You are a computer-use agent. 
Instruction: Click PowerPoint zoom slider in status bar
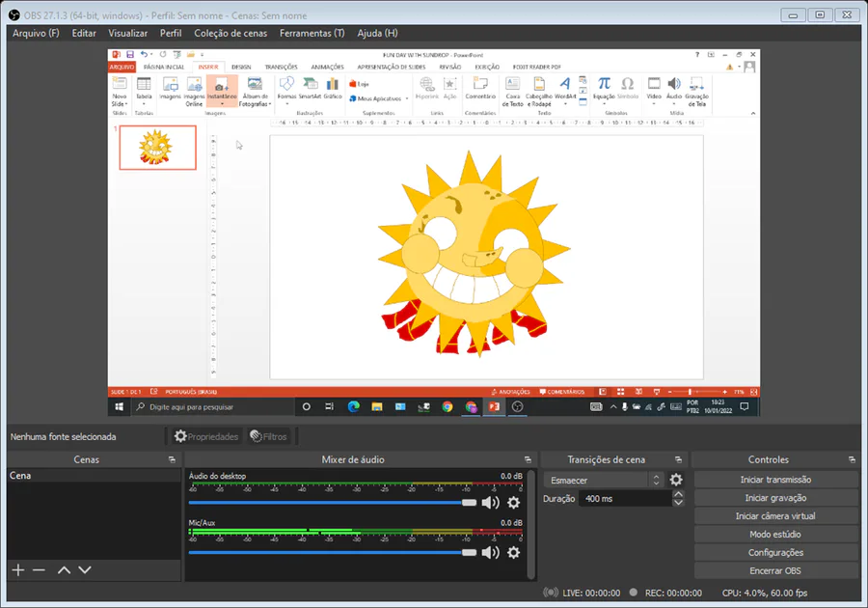coord(697,392)
